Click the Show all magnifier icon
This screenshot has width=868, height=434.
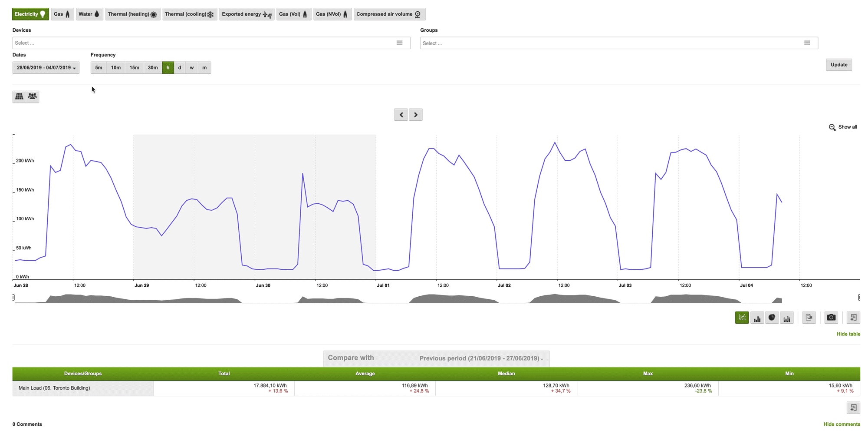click(832, 127)
